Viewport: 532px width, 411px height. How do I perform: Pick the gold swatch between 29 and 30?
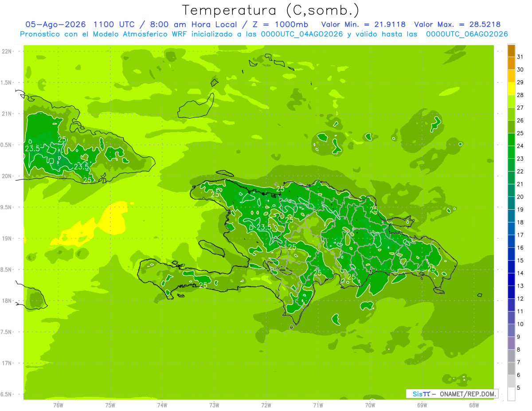pyautogui.click(x=511, y=76)
